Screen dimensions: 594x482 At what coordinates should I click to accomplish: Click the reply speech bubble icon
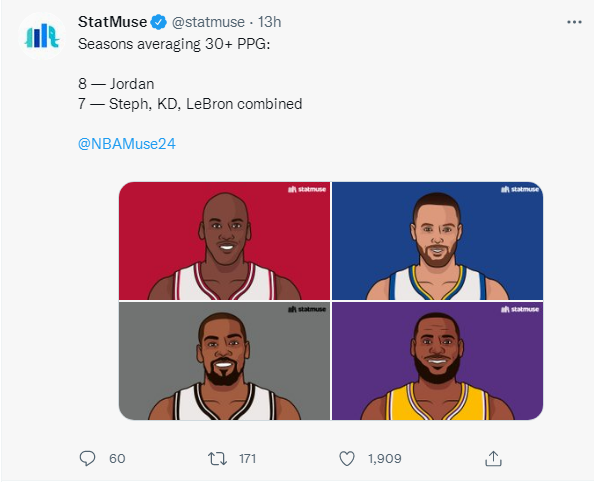(x=87, y=458)
